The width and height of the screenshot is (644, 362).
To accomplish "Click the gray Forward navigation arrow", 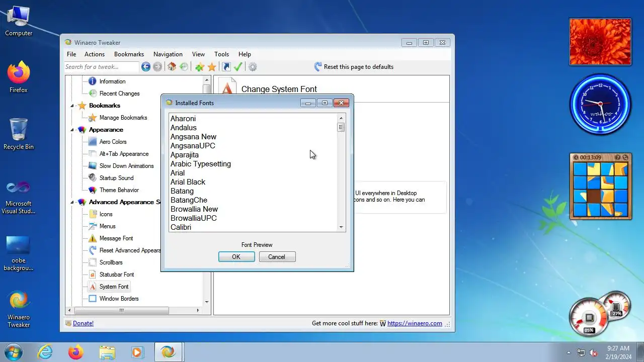I will pyautogui.click(x=157, y=67).
